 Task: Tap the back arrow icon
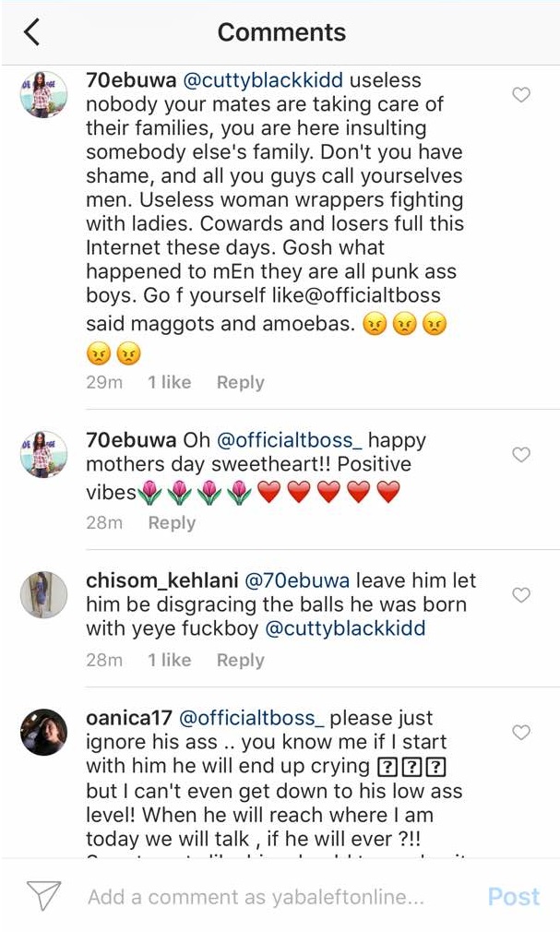pyautogui.click(x=31, y=32)
